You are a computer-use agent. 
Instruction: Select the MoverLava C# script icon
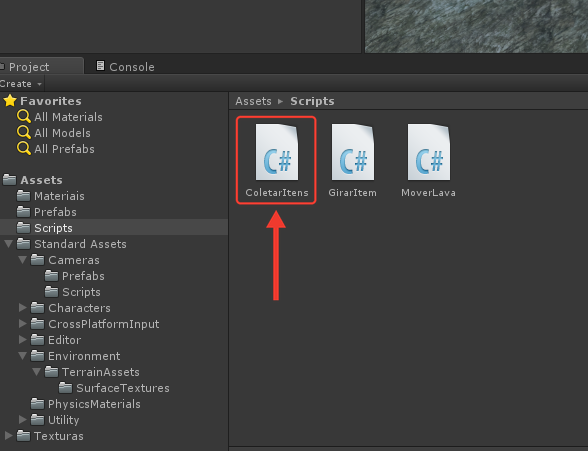[x=429, y=152]
